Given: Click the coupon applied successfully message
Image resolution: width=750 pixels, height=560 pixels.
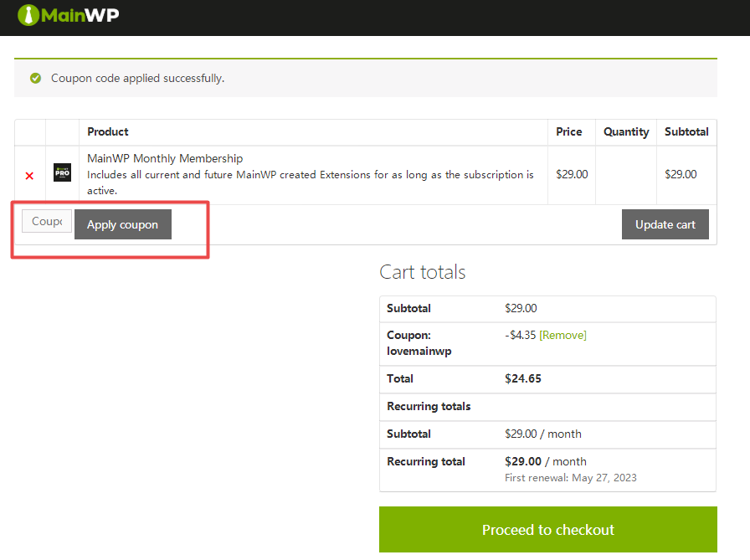Looking at the screenshot, I should 137,79.
